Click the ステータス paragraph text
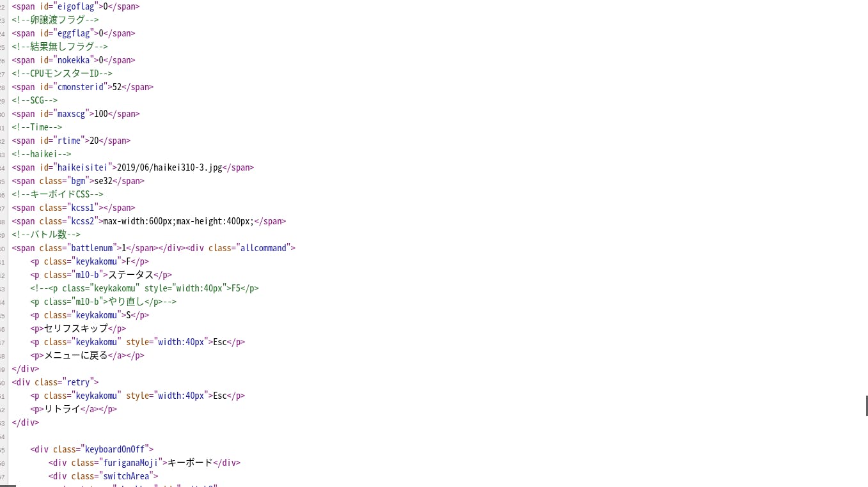The image size is (868, 487). pos(130,275)
